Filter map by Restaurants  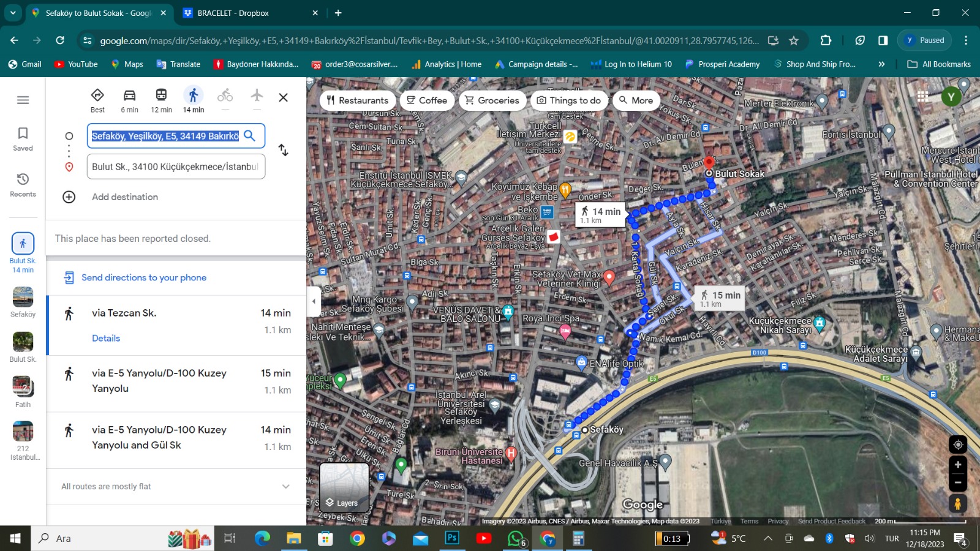point(357,100)
